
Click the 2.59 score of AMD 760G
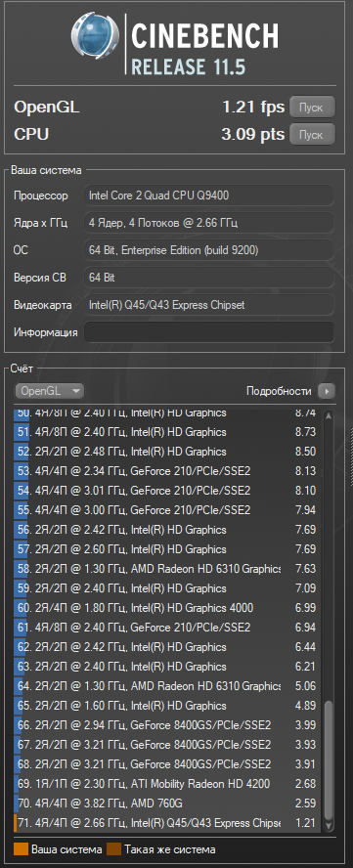pyautogui.click(x=306, y=803)
